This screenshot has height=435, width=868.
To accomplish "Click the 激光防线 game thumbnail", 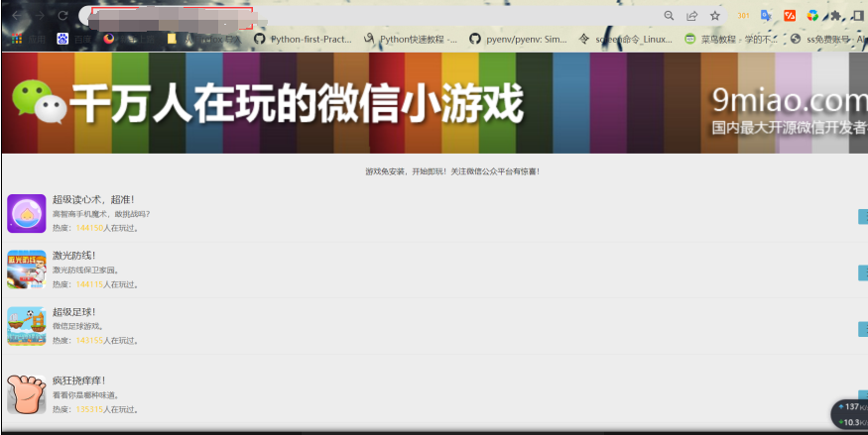I will click(x=27, y=270).
